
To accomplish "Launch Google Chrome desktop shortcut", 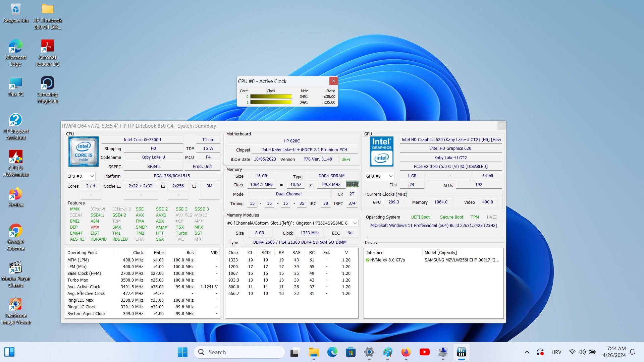I will point(15,237).
